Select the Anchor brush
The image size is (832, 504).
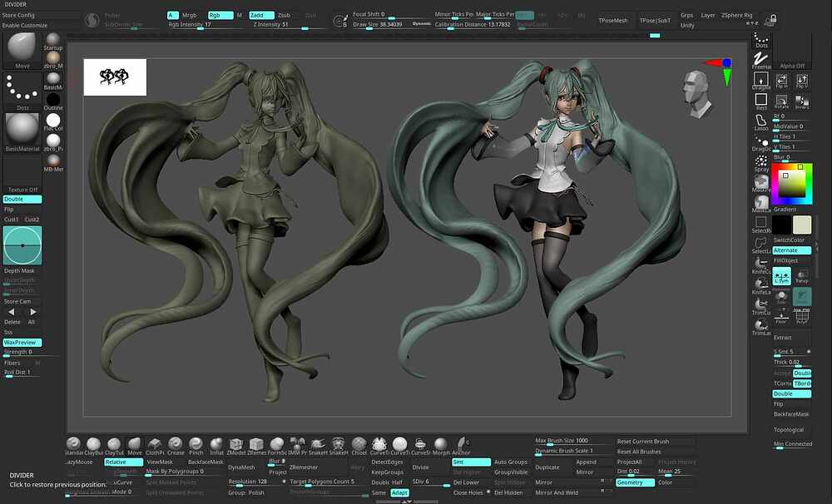(461, 446)
